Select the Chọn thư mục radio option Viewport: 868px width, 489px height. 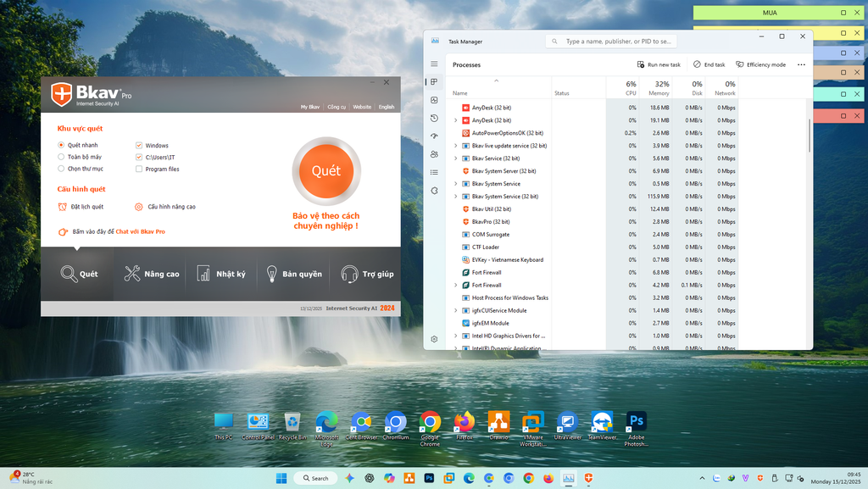[61, 169]
